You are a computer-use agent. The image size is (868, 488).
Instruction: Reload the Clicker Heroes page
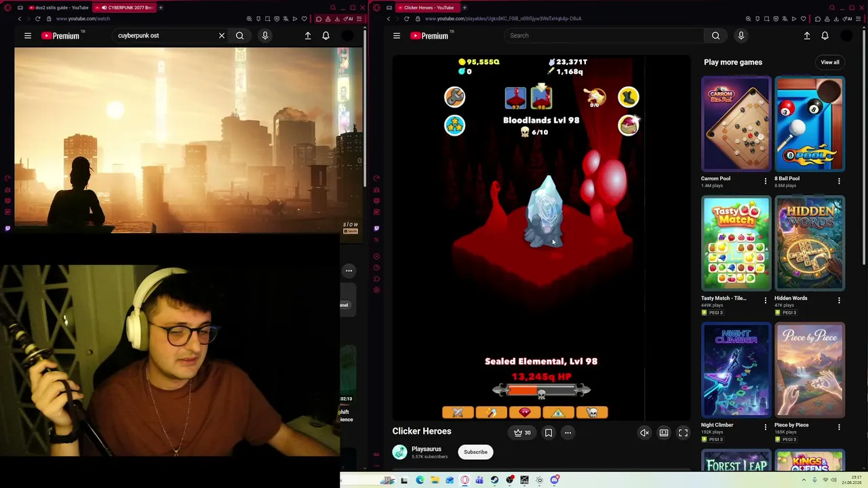point(407,19)
